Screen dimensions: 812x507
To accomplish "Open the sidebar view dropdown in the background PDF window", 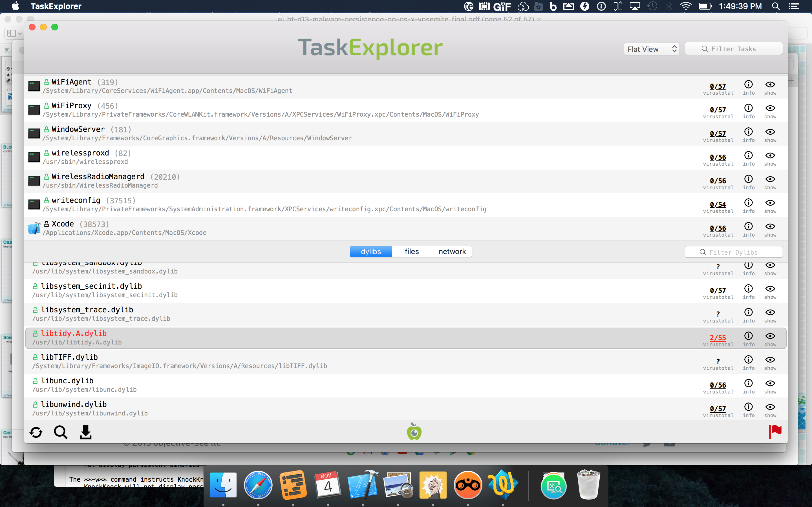I will [15, 33].
